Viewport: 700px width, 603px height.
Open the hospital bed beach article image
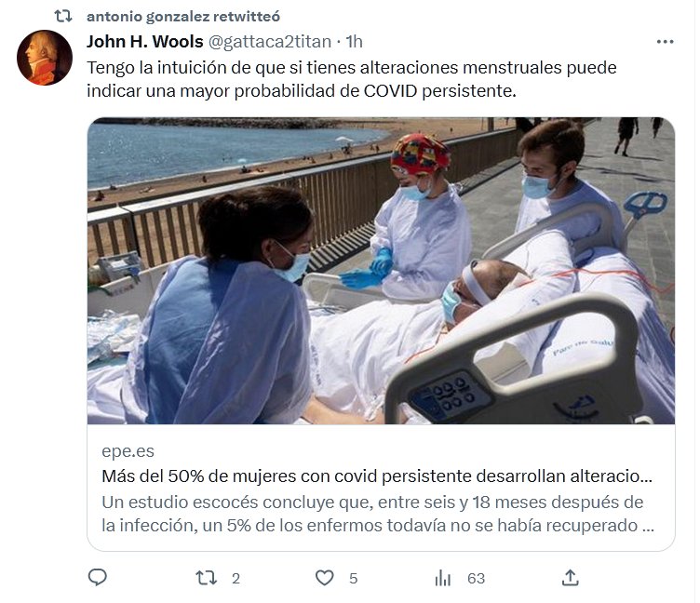(x=381, y=271)
